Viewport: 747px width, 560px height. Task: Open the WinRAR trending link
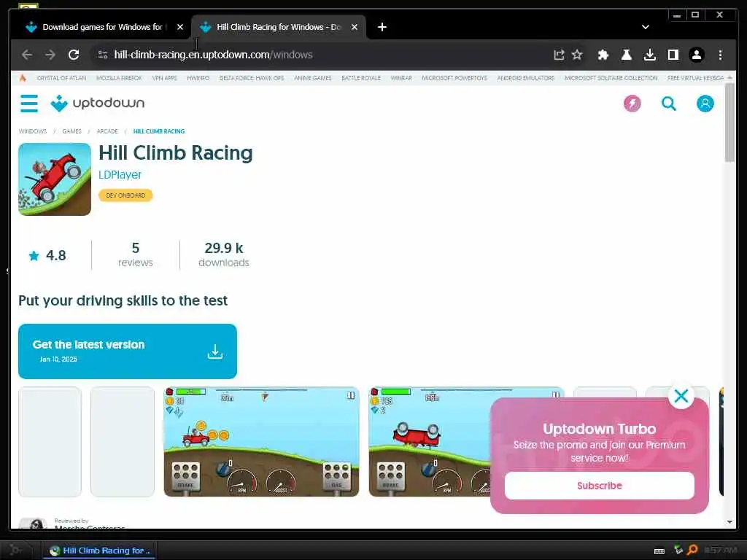(401, 78)
